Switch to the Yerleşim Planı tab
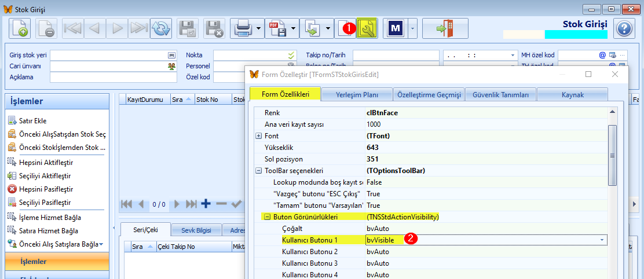The height and width of the screenshot is (279, 644). pos(357,95)
